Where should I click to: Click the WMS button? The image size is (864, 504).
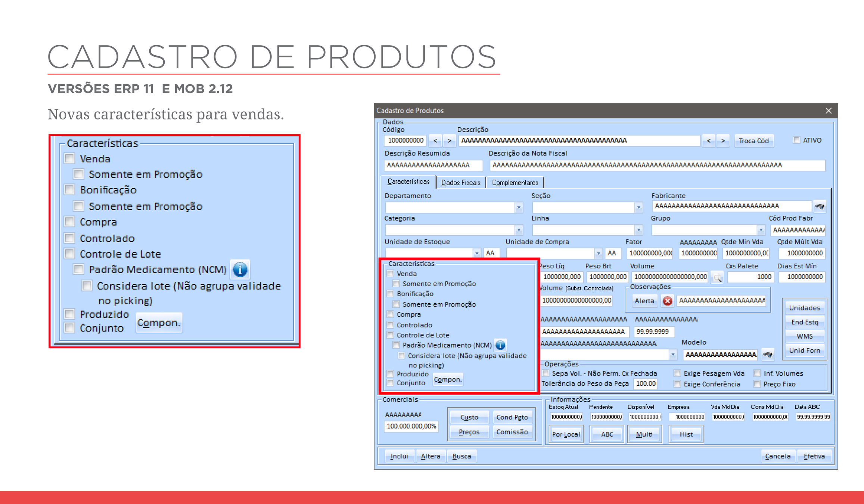coord(804,336)
